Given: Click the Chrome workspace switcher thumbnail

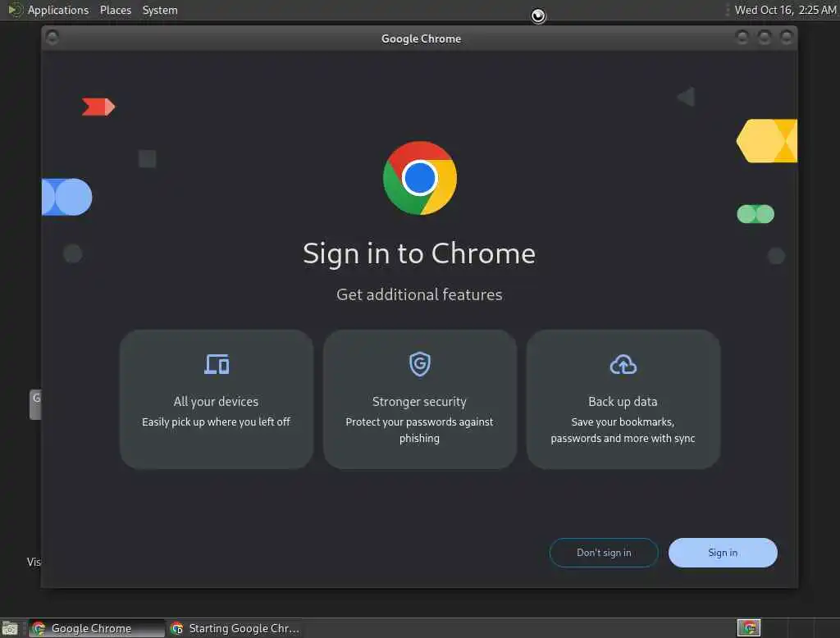Looking at the screenshot, I should point(749,628).
